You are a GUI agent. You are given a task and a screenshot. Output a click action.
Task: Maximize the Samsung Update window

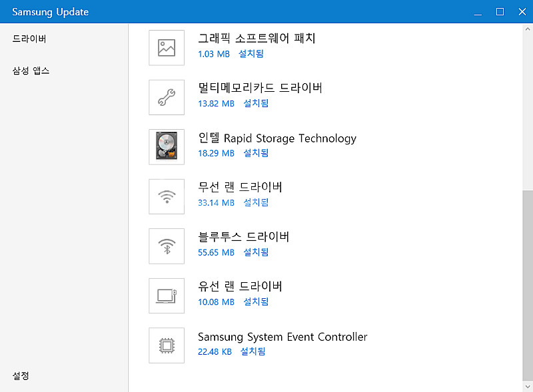point(500,12)
